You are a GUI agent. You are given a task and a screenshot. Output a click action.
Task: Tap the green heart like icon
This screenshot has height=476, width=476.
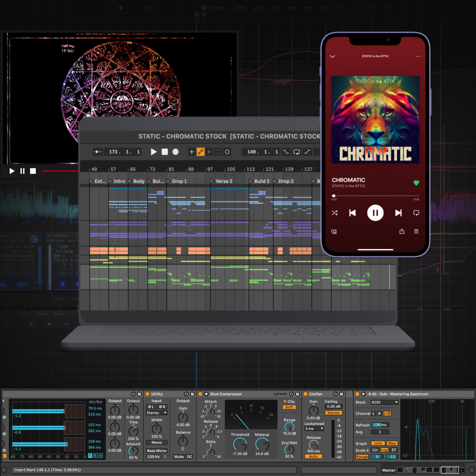pos(416,183)
